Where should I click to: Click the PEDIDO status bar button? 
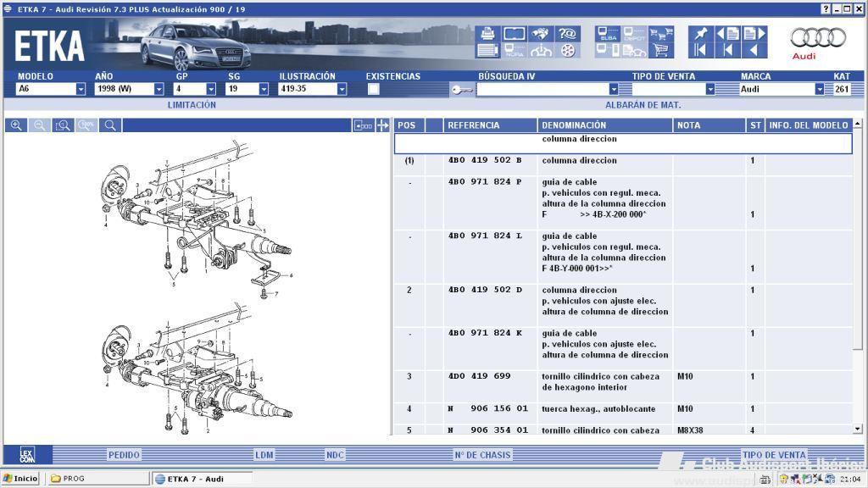pyautogui.click(x=124, y=455)
